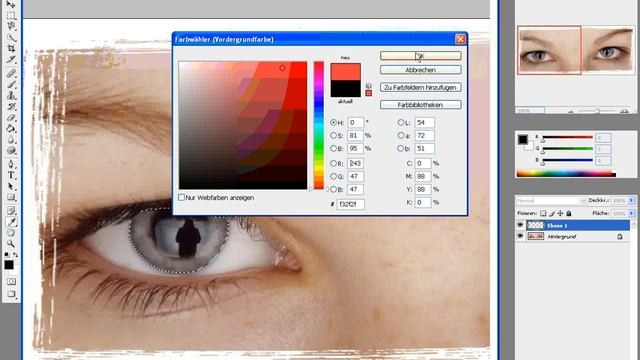640x360 pixels.
Task: Select the Crop tool
Action: pyautogui.click(x=11, y=49)
